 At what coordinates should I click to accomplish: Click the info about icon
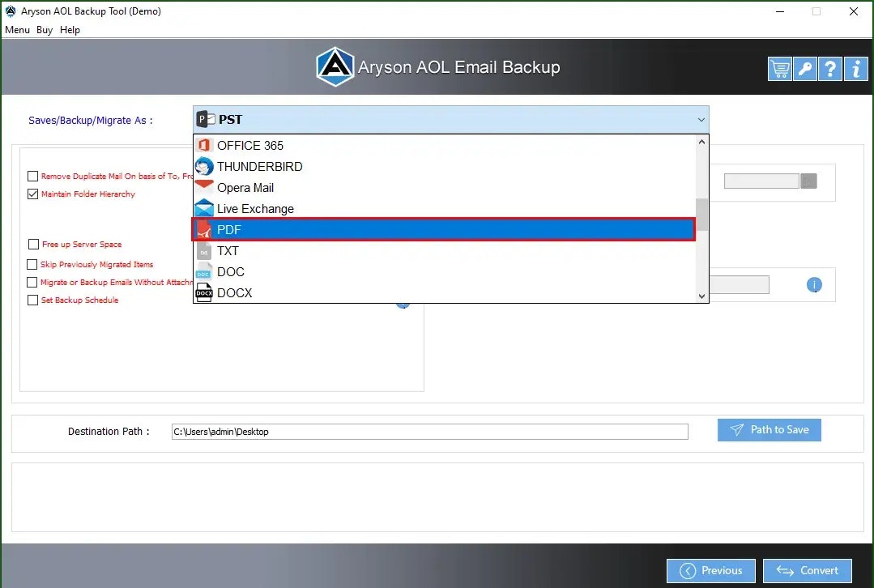pos(855,69)
